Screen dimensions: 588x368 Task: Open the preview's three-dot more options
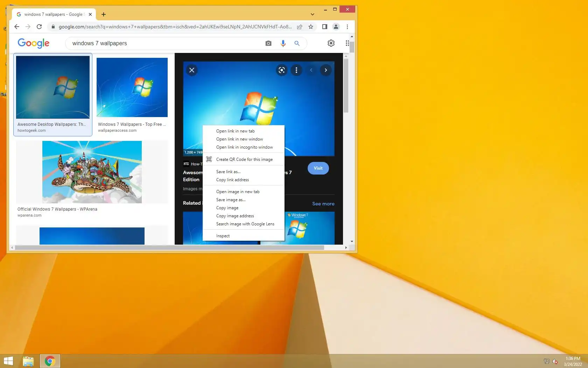[296, 70]
